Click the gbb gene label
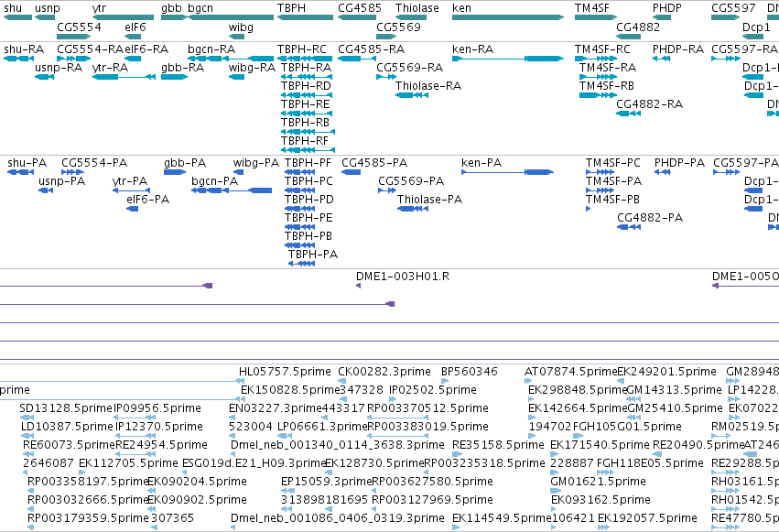Image resolution: width=779 pixels, height=532 pixels. [171, 8]
